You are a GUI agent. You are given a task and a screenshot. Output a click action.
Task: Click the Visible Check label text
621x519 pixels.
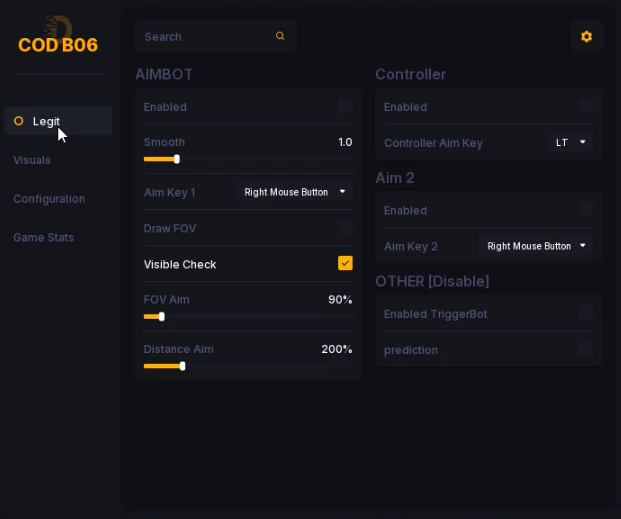pos(180,264)
